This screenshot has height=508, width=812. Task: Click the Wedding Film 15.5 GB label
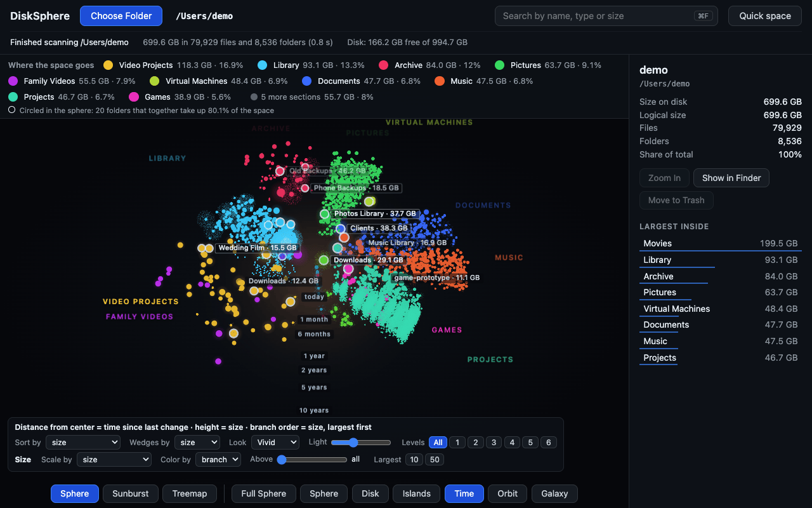click(x=258, y=248)
